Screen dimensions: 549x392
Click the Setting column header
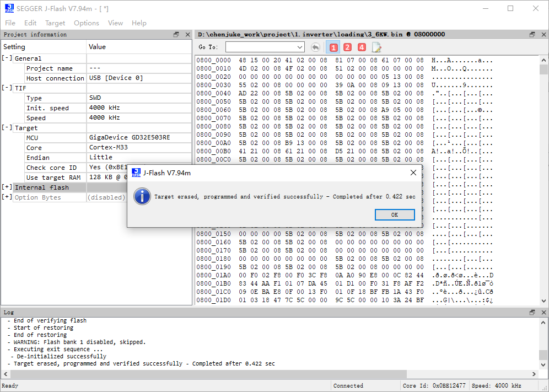click(44, 47)
